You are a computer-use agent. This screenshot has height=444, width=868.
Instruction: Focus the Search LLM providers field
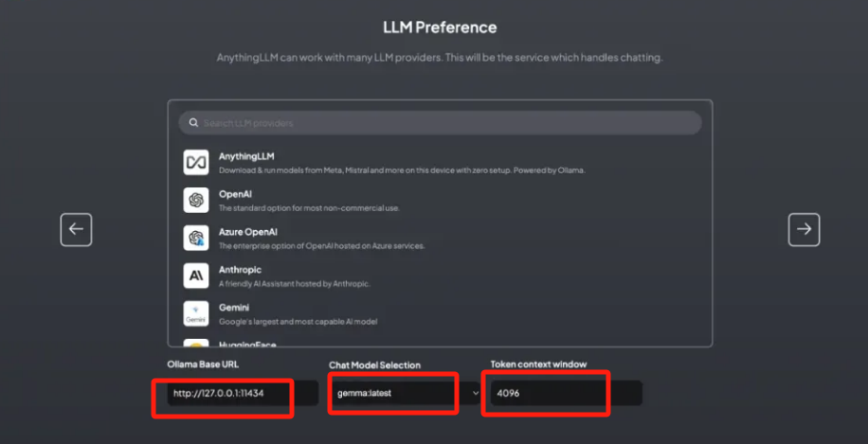(x=440, y=123)
